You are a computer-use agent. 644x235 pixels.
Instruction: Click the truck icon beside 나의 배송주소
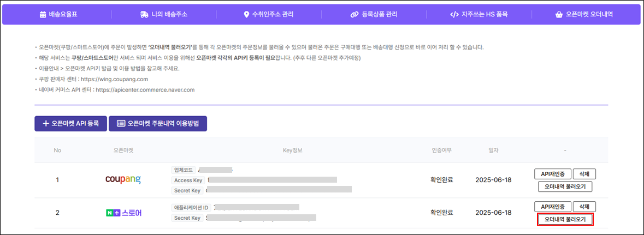click(144, 15)
